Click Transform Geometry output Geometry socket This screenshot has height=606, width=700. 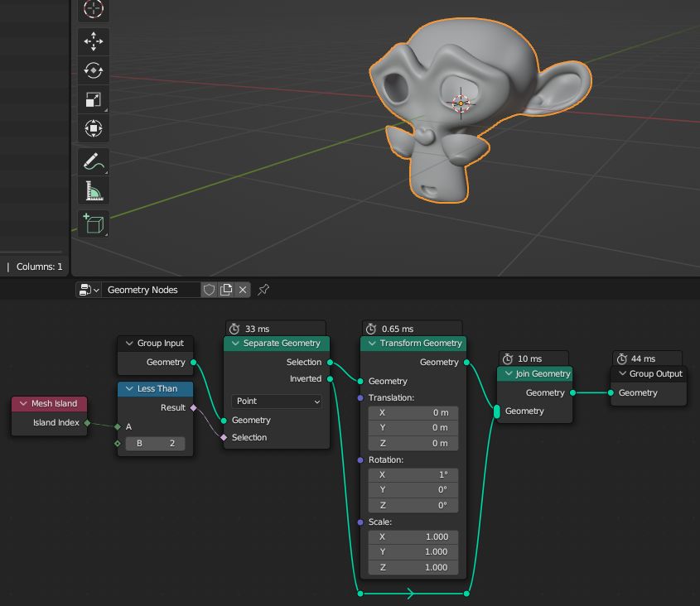(x=466, y=363)
